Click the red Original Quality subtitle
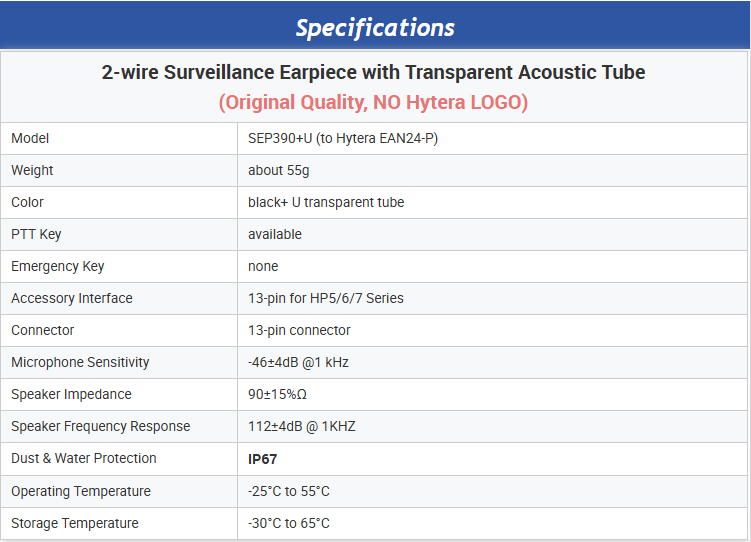This screenshot has height=542, width=751. click(x=374, y=102)
